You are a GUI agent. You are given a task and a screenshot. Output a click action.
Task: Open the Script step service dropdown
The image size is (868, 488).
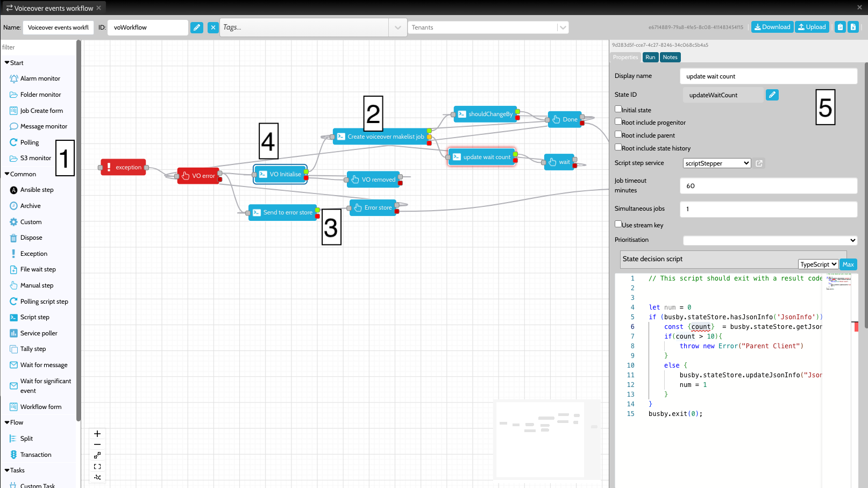pyautogui.click(x=717, y=163)
